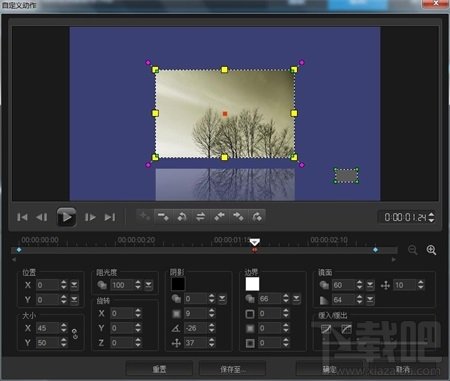Viewport: 450px width, 381px height.
Task: Toggle the keep aspect ratio link icon
Action: pos(75,334)
